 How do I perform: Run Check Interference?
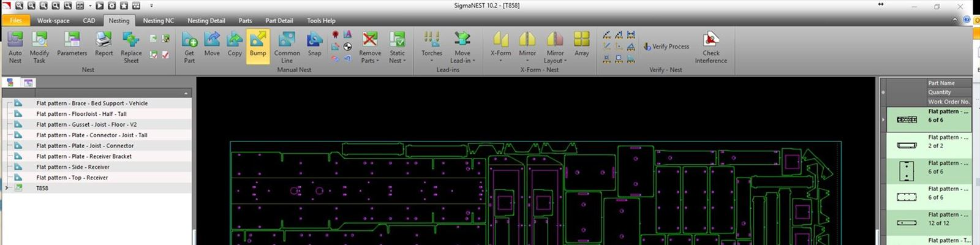click(x=711, y=47)
